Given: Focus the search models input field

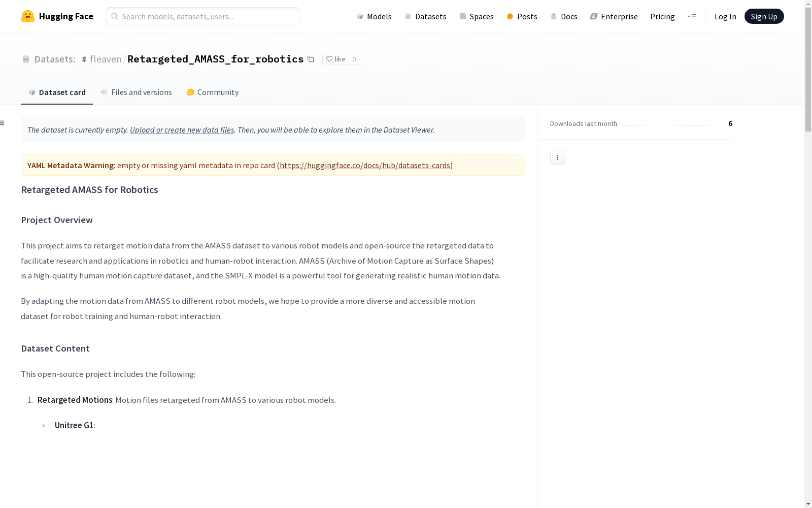Looking at the screenshot, I should (x=203, y=16).
